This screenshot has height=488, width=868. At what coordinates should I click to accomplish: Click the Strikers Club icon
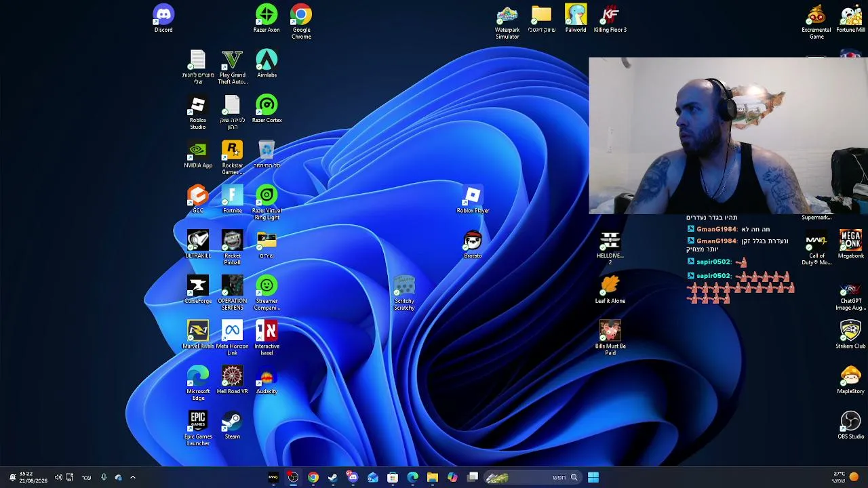[851, 335]
